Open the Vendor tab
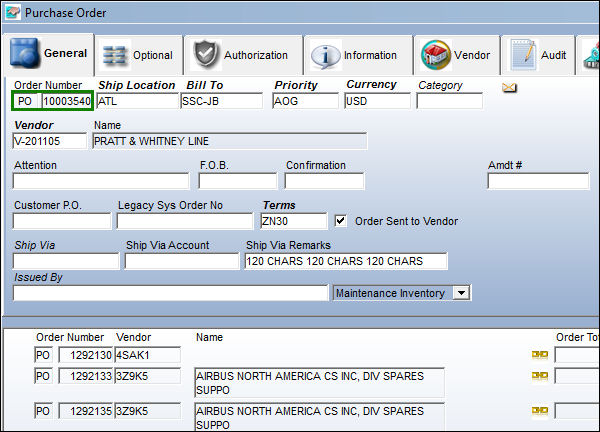 click(457, 55)
